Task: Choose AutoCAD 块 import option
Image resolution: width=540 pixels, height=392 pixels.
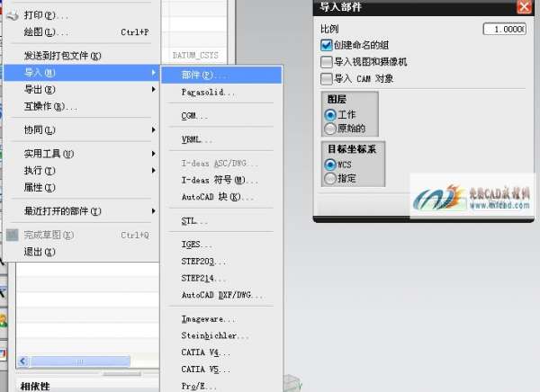Action: 221,197
